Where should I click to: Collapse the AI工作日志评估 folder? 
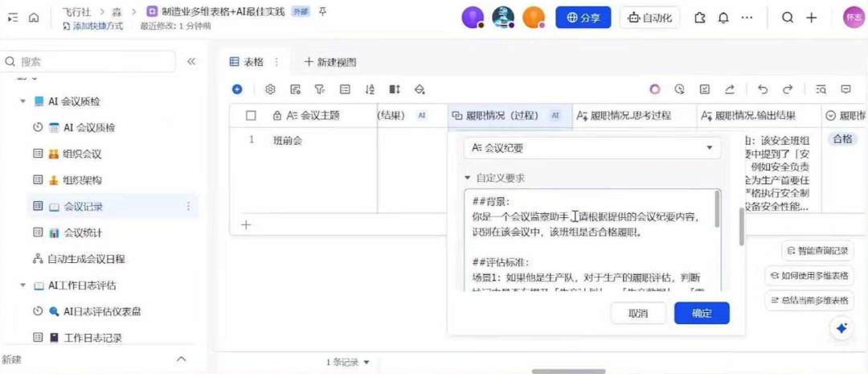(x=23, y=286)
